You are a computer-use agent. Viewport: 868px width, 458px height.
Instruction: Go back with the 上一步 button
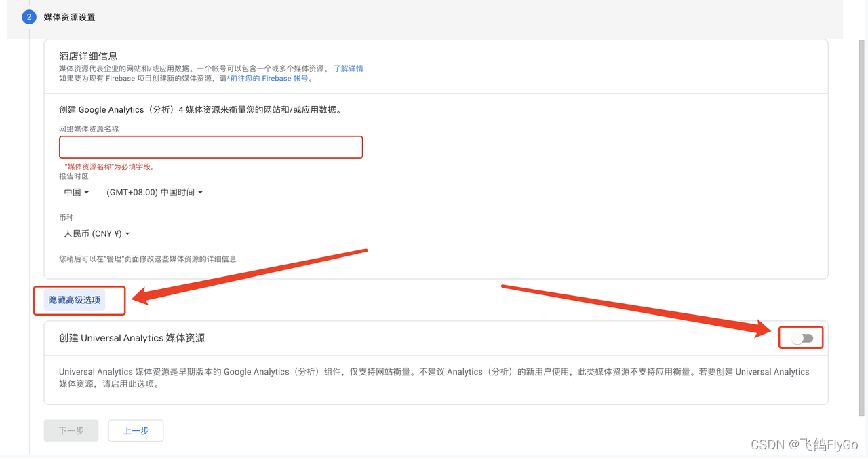(136, 431)
